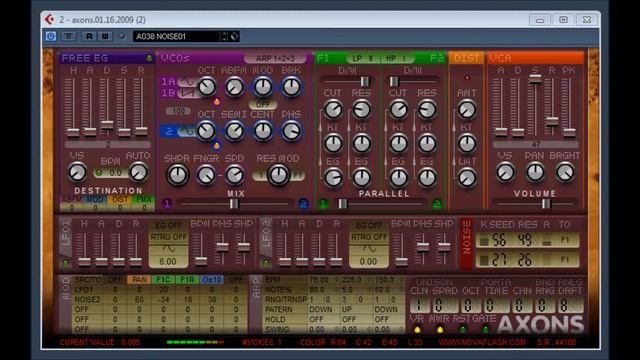Image resolution: width=640 pixels, height=360 pixels.
Task: Click the DIST LMT knob
Action: point(467,178)
